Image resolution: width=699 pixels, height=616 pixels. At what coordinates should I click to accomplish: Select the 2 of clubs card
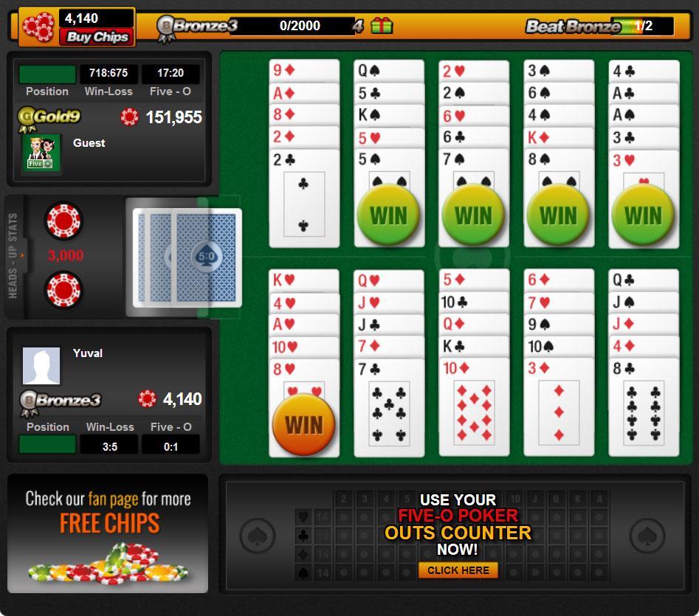[x=304, y=198]
